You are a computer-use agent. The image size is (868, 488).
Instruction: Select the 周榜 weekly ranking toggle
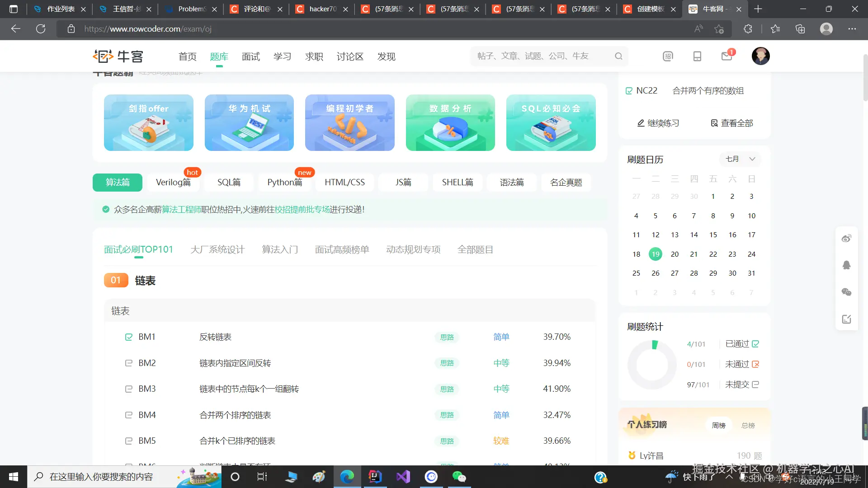pos(718,425)
